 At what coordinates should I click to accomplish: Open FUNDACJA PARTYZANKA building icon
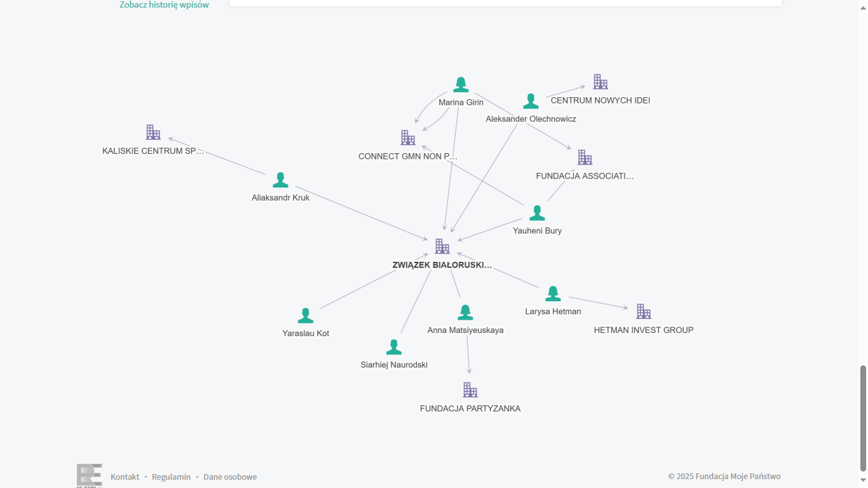tap(470, 390)
